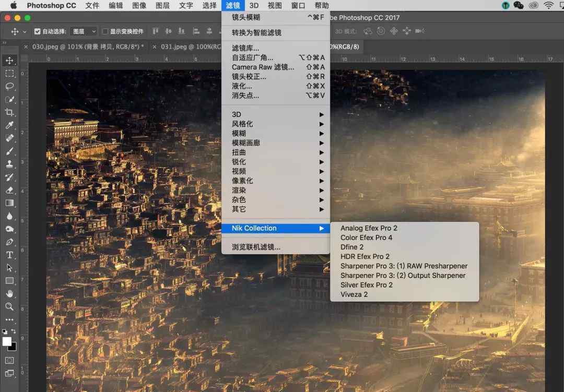The image size is (564, 392).
Task: Enable the 显示变换控件 checkbox
Action: (105, 31)
